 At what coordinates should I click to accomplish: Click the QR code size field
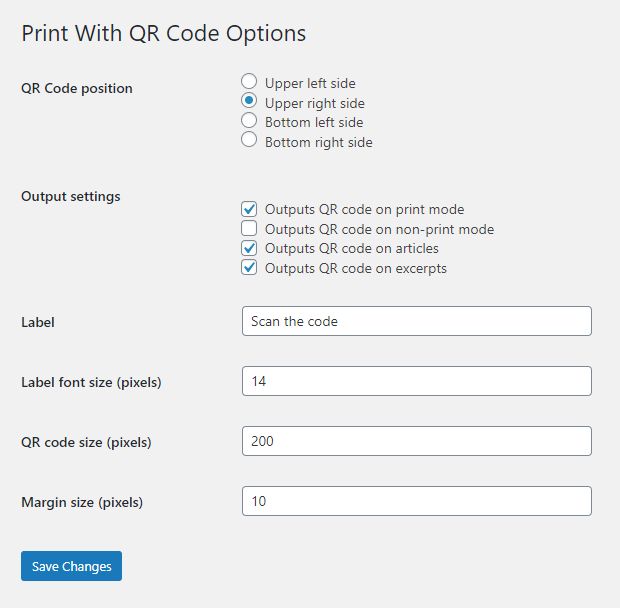pyautogui.click(x=416, y=441)
